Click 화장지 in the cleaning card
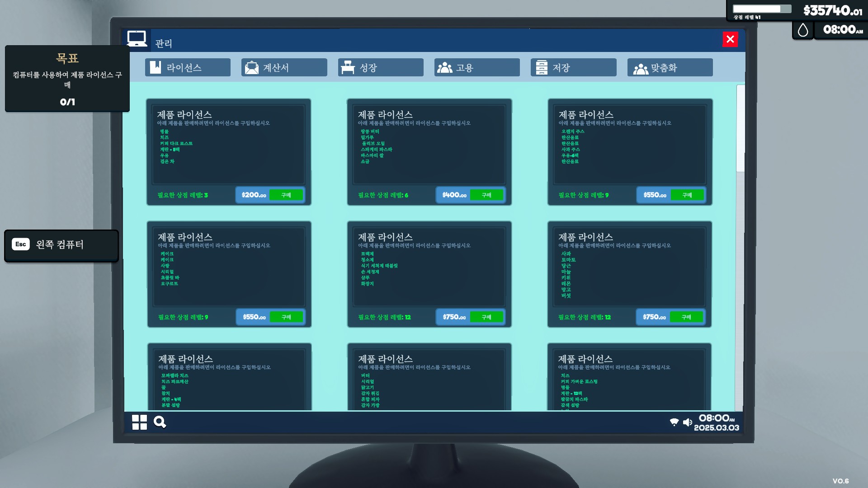The image size is (868, 488). 367,284
